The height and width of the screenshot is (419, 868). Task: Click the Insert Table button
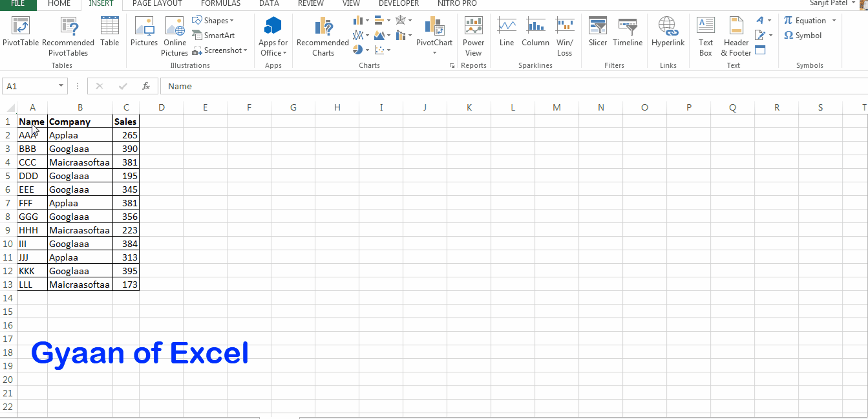[x=109, y=32]
